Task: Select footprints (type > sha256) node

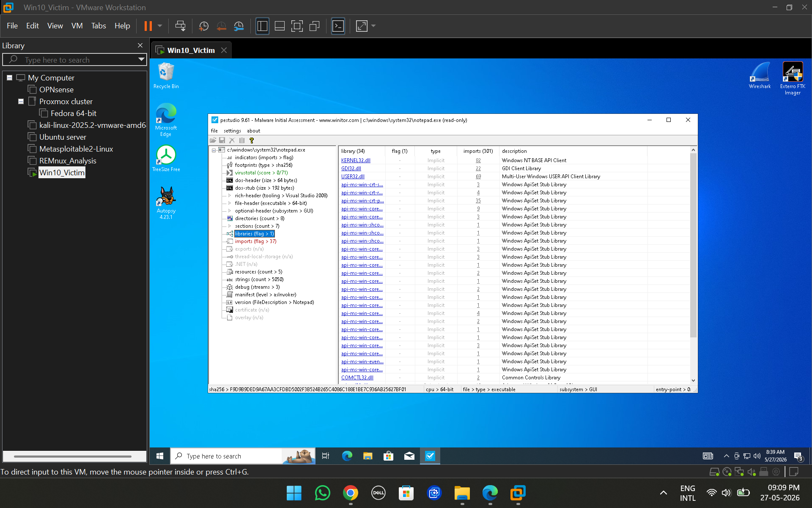Action: (263, 165)
